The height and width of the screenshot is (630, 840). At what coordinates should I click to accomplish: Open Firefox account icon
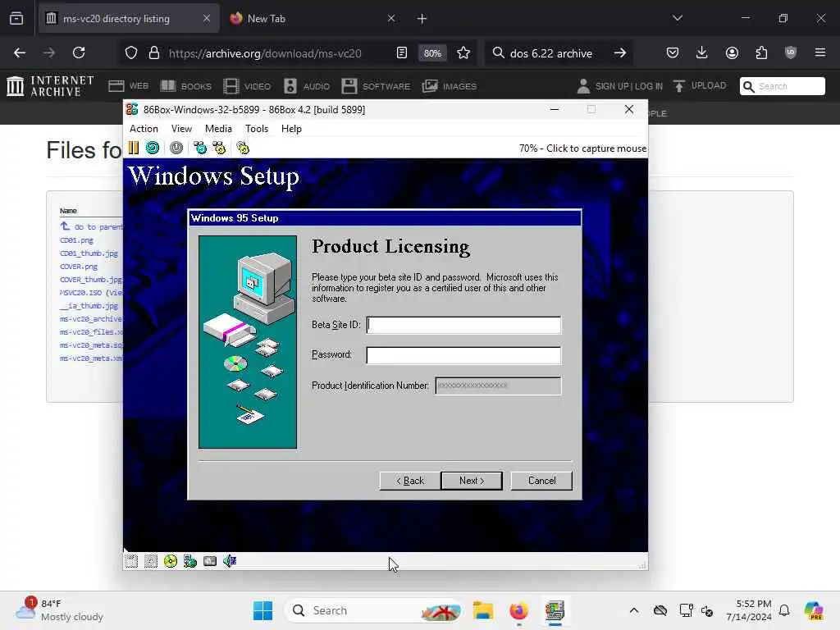pyautogui.click(x=732, y=52)
